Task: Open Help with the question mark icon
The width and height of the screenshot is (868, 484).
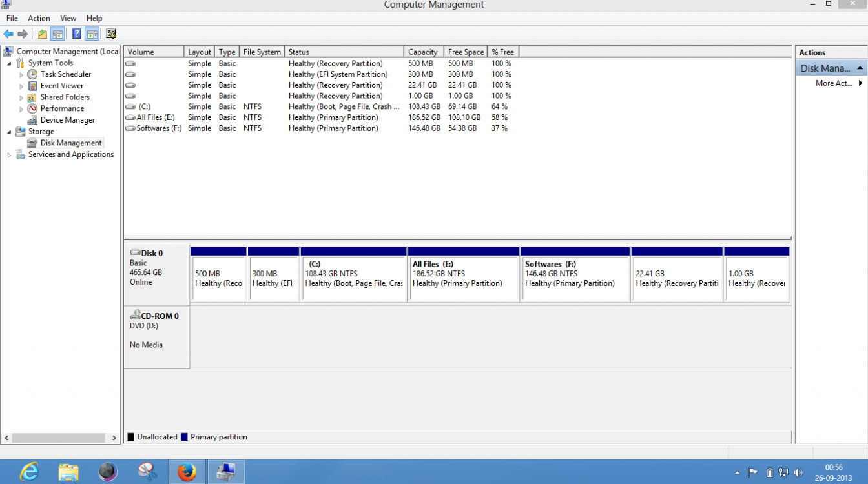Action: tap(77, 34)
